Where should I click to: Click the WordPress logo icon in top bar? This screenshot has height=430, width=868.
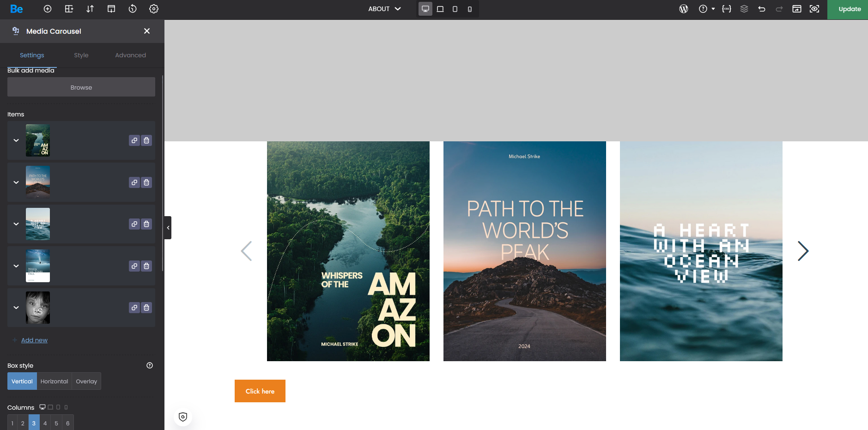(684, 9)
